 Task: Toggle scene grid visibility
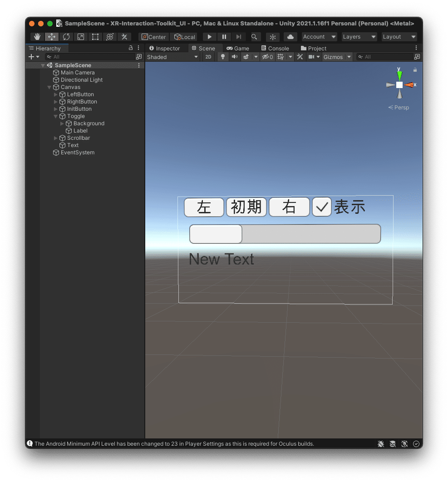click(x=281, y=57)
